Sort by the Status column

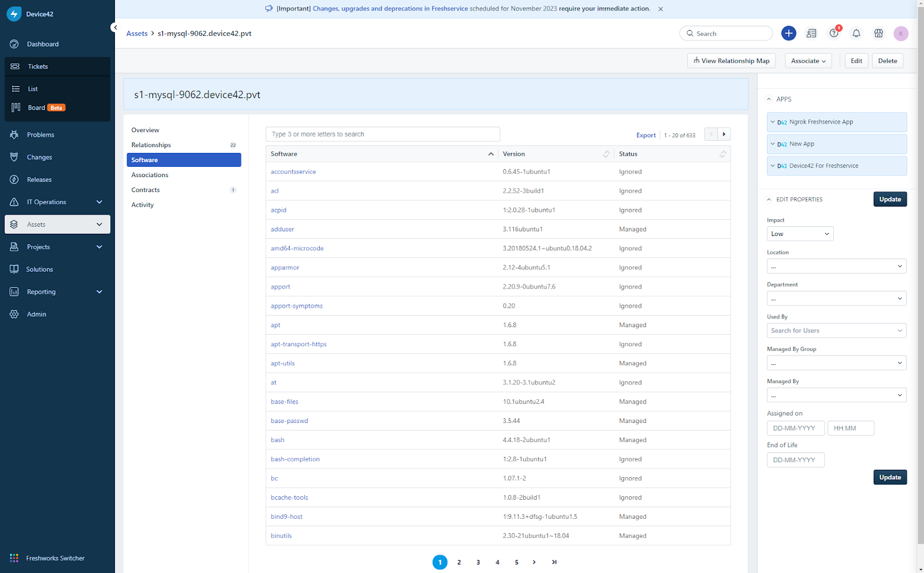coord(672,154)
